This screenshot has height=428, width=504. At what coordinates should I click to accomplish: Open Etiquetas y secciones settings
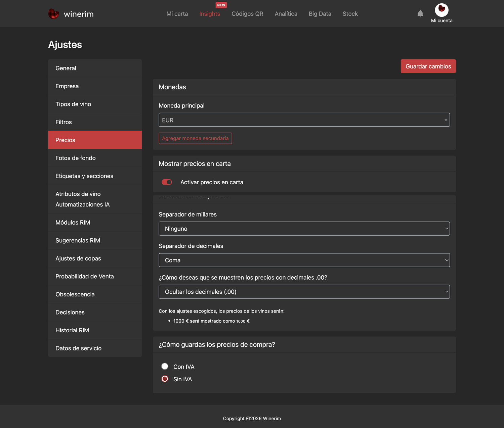tap(95, 176)
